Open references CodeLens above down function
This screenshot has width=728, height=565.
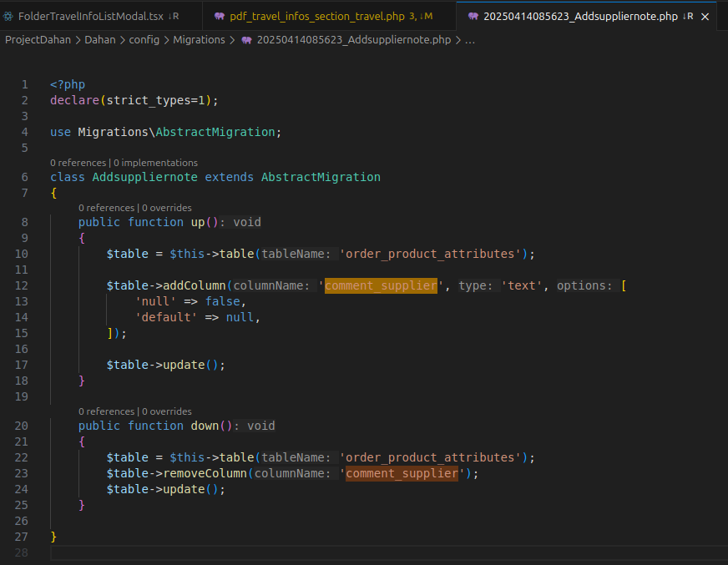106,411
